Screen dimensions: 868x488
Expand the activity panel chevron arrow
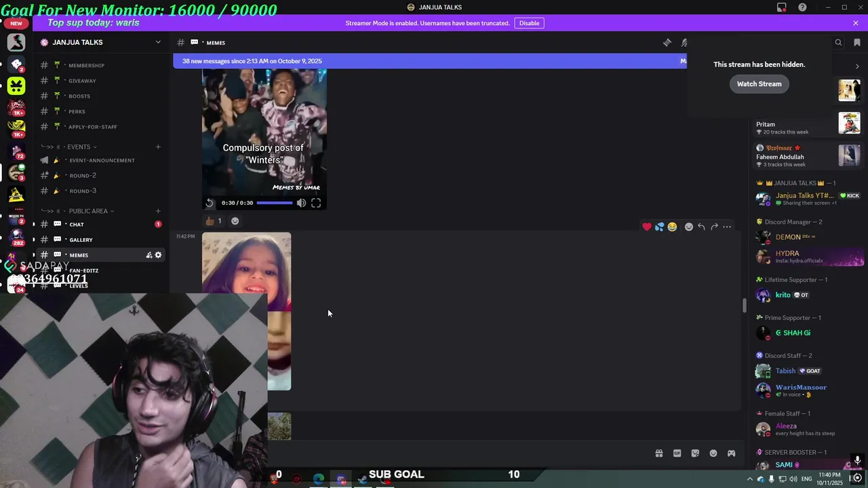[x=857, y=66]
